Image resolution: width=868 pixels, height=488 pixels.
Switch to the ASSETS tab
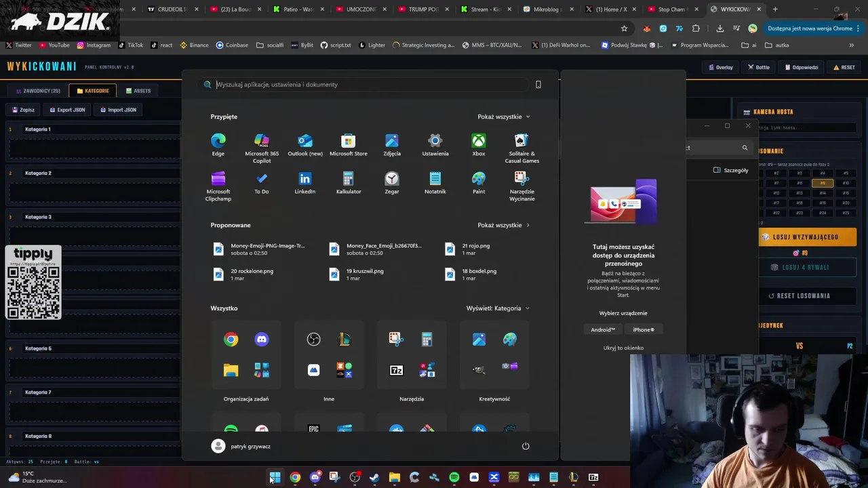(138, 91)
